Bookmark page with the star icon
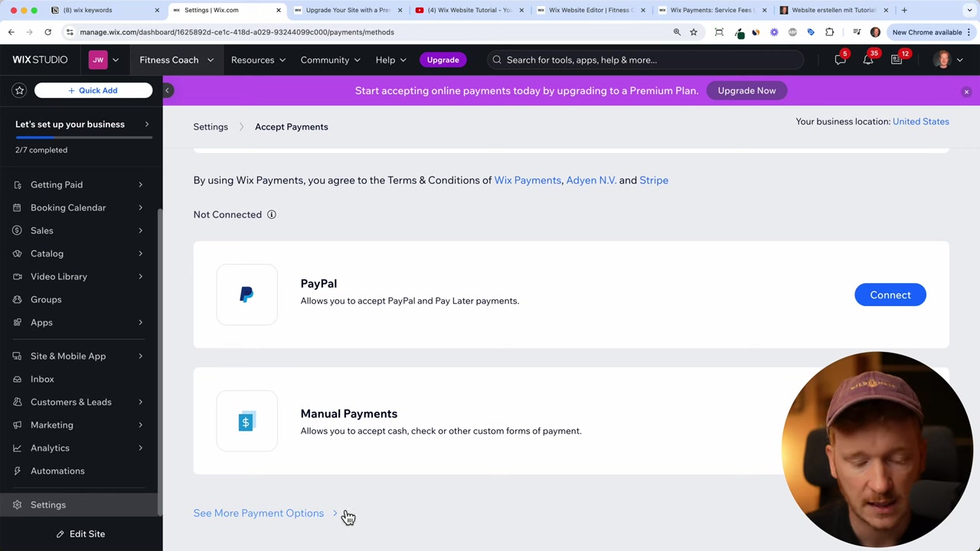Screen dimensions: 980x551 tap(694, 32)
